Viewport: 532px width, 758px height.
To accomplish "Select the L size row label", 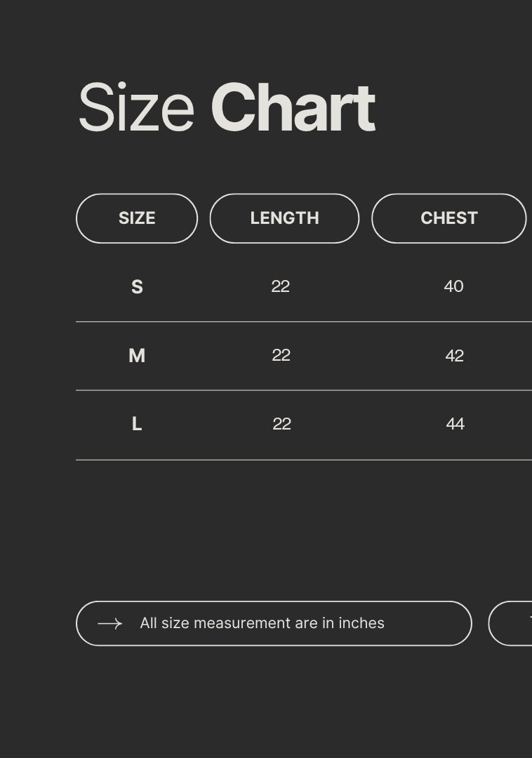I will coord(137,424).
